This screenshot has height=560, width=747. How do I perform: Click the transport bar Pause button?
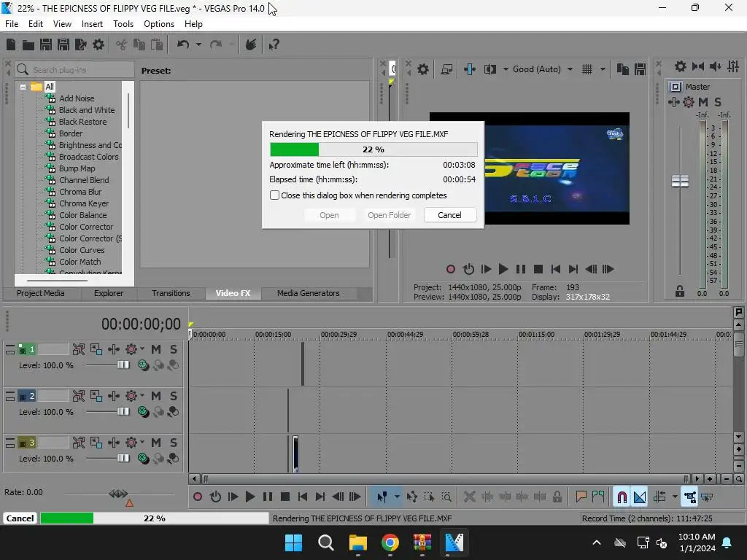click(x=267, y=497)
